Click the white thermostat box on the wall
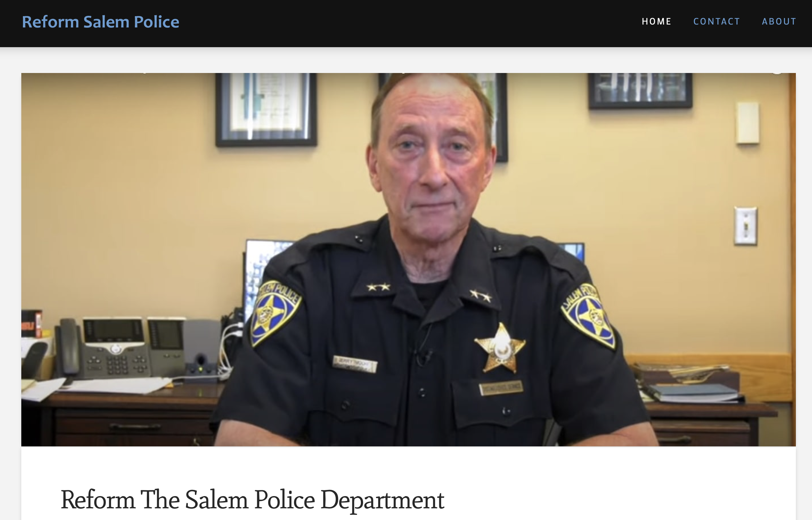812x520 pixels. tap(747, 123)
